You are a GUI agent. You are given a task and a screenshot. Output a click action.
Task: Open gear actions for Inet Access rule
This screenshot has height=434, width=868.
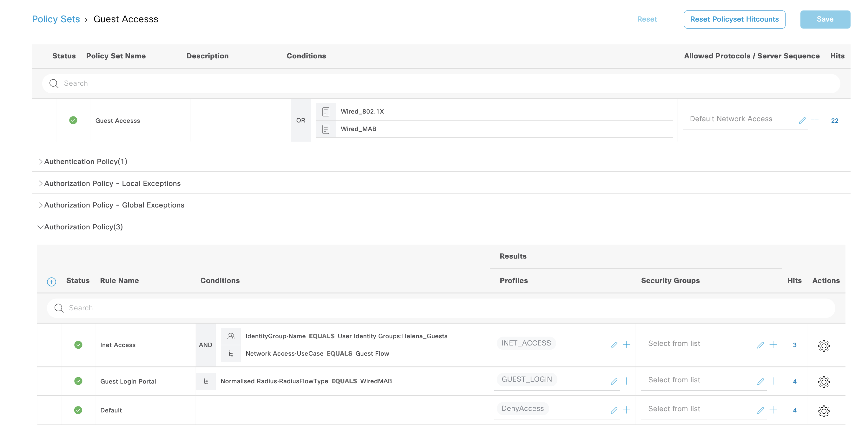pos(824,345)
